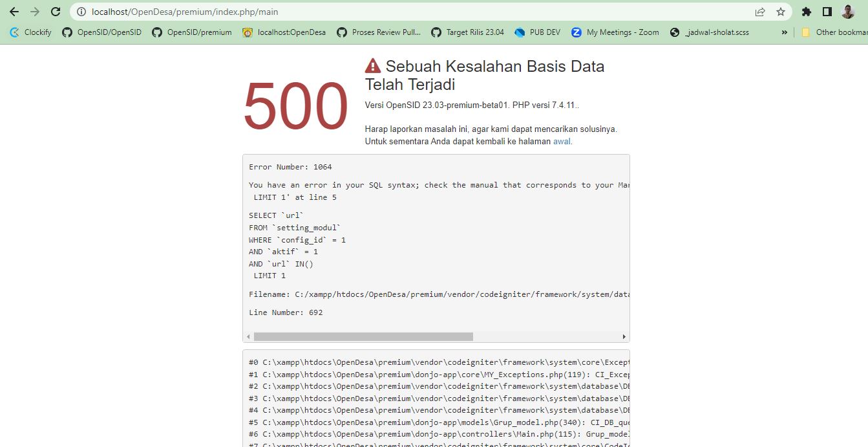The image size is (868, 447).
Task: Reload the page with the refresh icon
Action: (56, 12)
